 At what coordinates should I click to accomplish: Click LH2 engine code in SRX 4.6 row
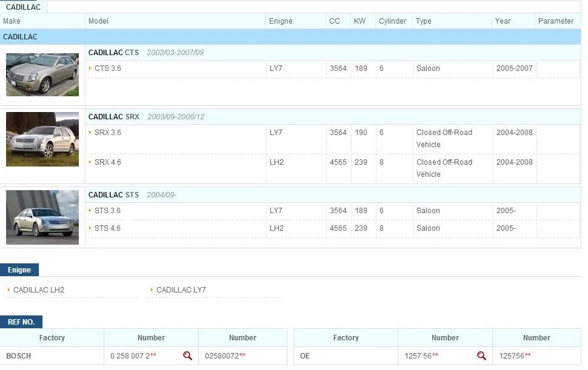[277, 162]
